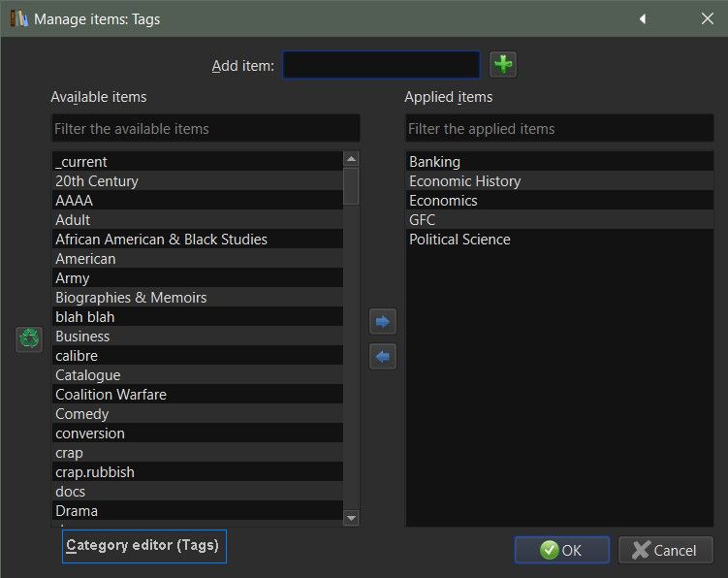Select Banking in applied items
Image resolution: width=728 pixels, height=578 pixels.
[559, 161]
